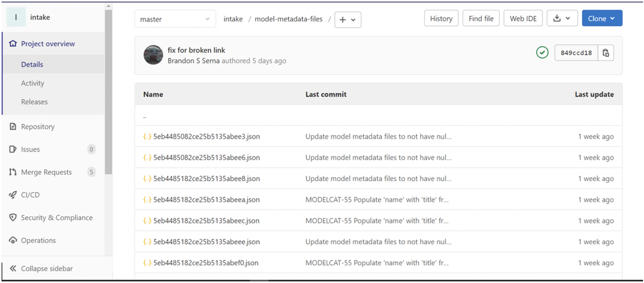Click the Project overview home icon

tap(13, 43)
